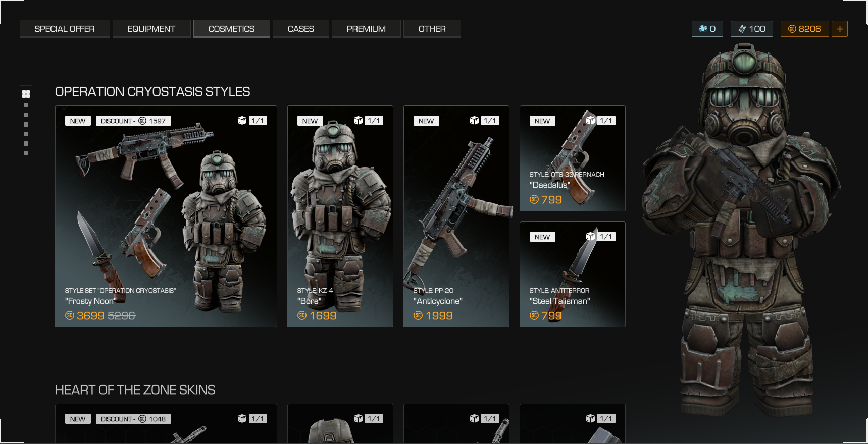Click the 100 ticket currency balance

(751, 29)
